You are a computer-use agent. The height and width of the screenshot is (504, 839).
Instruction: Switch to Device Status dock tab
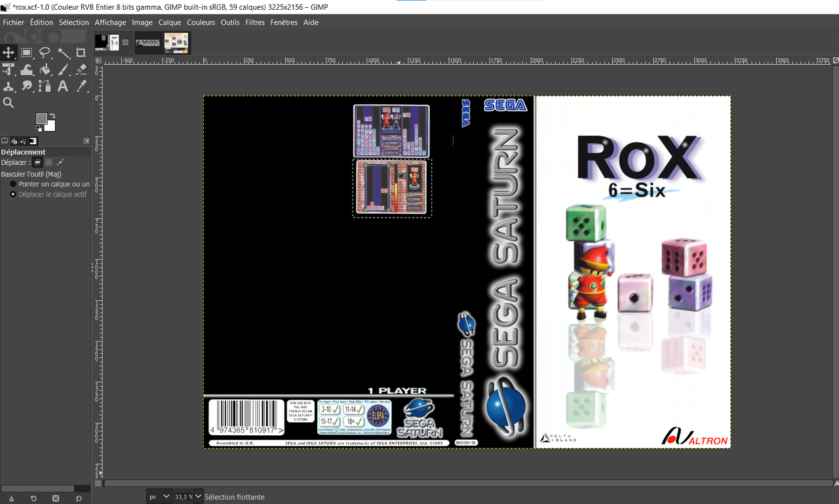[14, 140]
